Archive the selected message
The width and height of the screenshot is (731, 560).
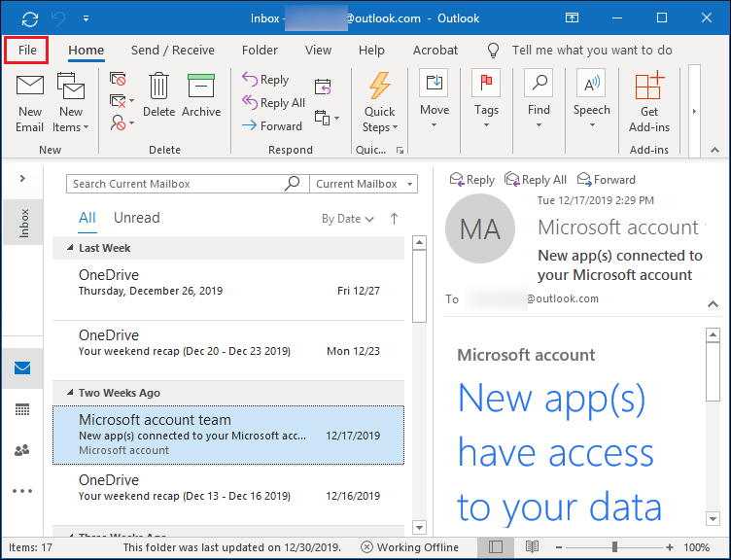(x=201, y=95)
